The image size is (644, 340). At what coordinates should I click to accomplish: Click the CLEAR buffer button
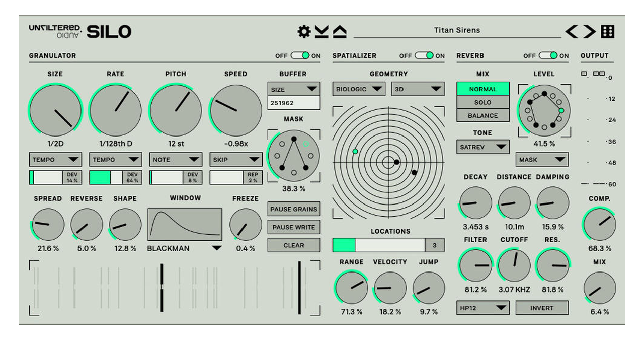pyautogui.click(x=294, y=245)
